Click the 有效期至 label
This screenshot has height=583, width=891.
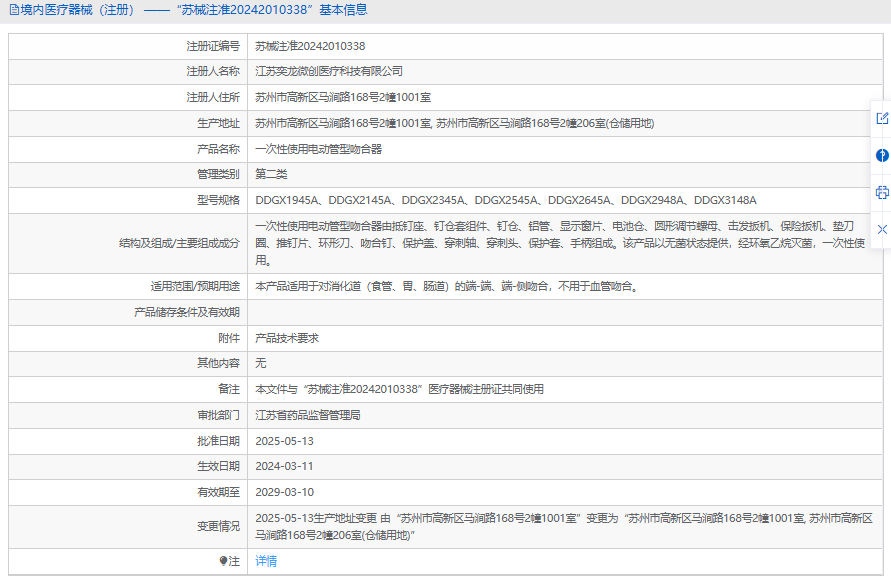point(218,493)
